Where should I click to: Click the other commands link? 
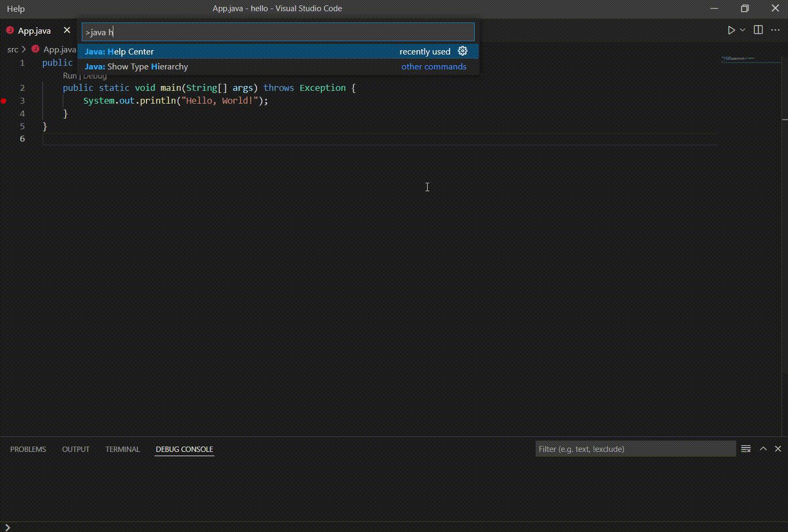coord(434,66)
